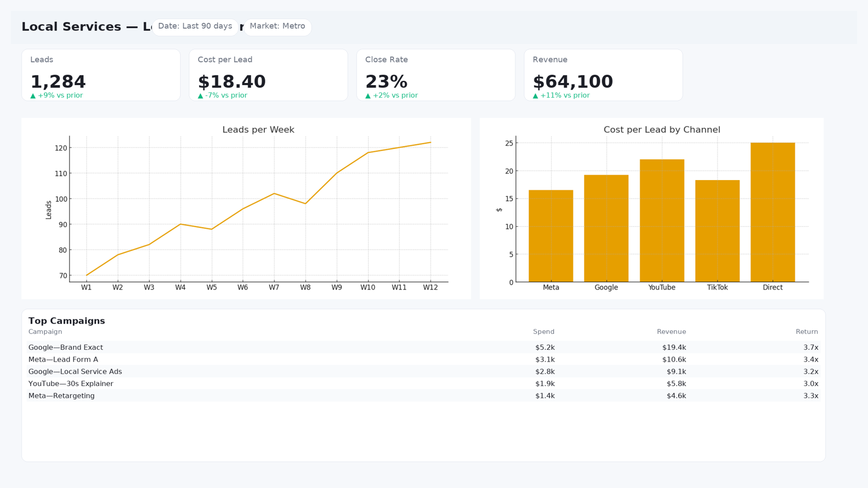Click the Close Rate trend arrow
The height and width of the screenshot is (488, 868).
click(368, 95)
